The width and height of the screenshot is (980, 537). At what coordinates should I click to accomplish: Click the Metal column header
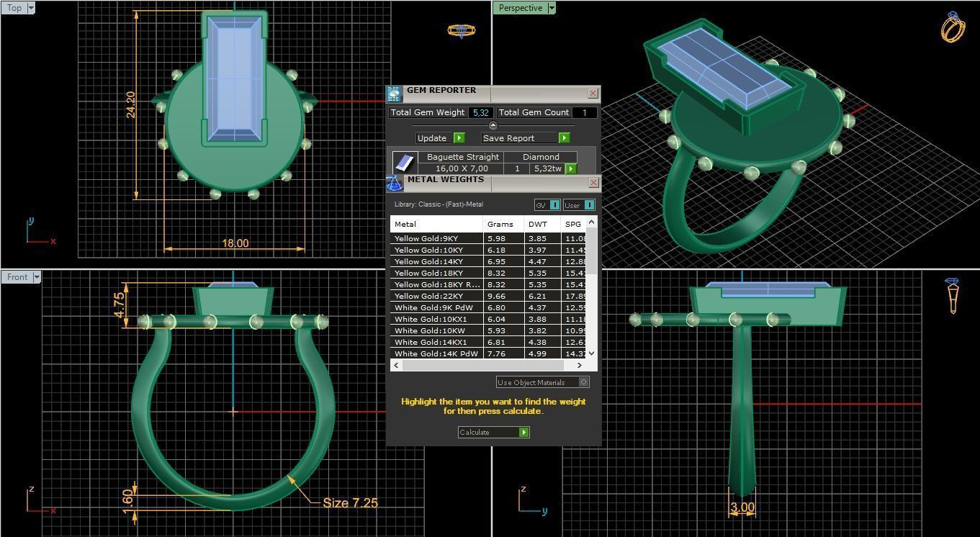tap(436, 224)
